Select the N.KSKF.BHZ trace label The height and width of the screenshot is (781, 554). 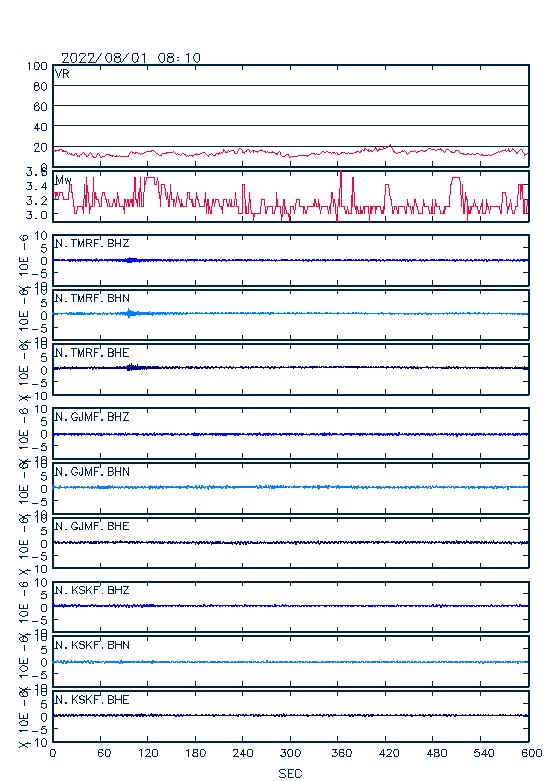pyautogui.click(x=92, y=590)
